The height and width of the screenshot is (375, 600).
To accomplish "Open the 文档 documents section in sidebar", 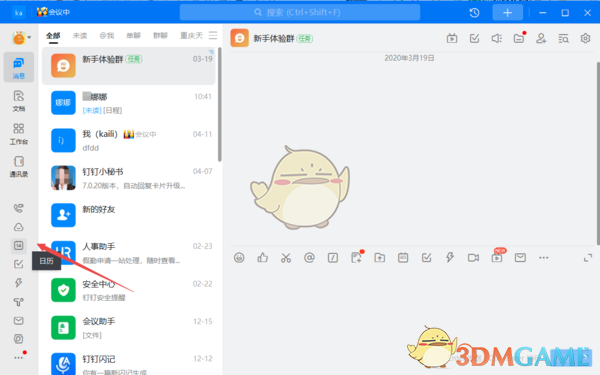I will pyautogui.click(x=19, y=100).
